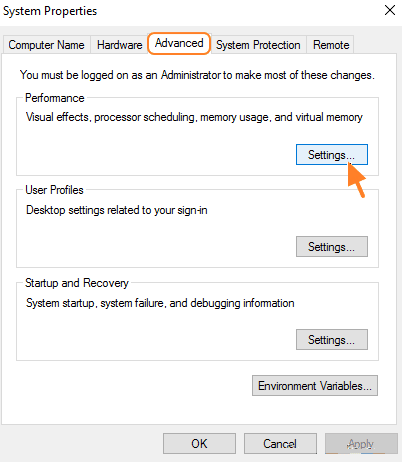Image resolution: width=402 pixels, height=462 pixels.
Task: Click the User Profiles group label
Action: pyautogui.click(x=54, y=190)
